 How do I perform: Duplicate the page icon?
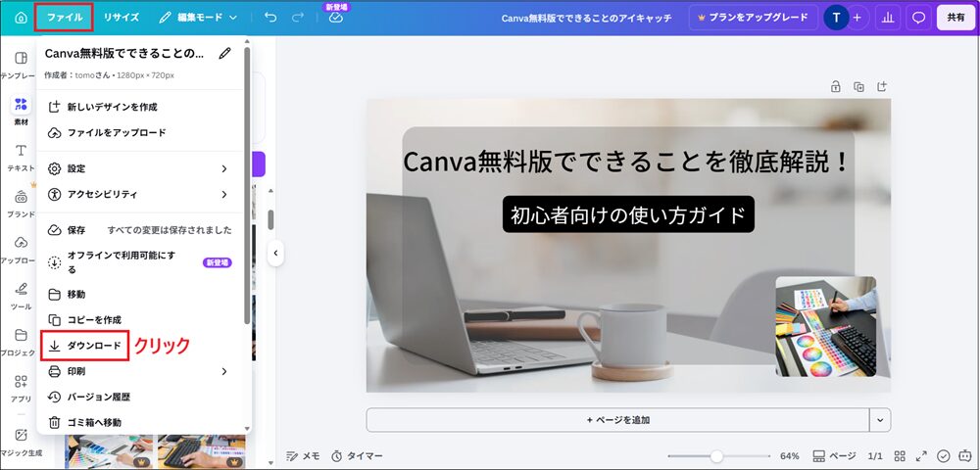pos(858,87)
